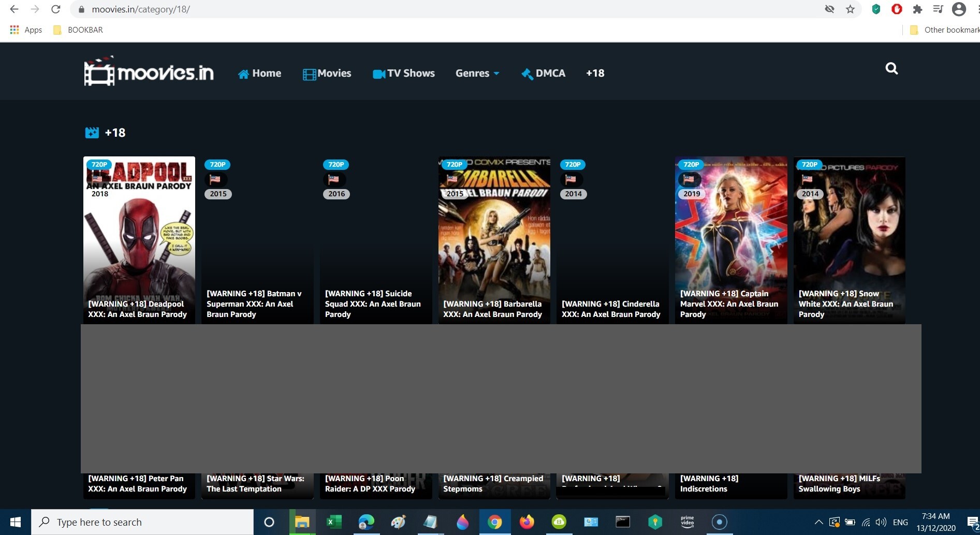This screenshot has width=980, height=535.
Task: Open the DMCA page link
Action: [543, 74]
